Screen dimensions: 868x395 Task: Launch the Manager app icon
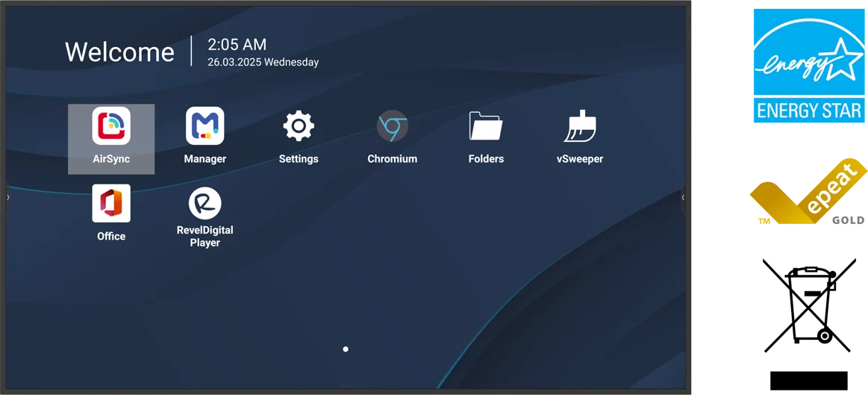pos(204,125)
